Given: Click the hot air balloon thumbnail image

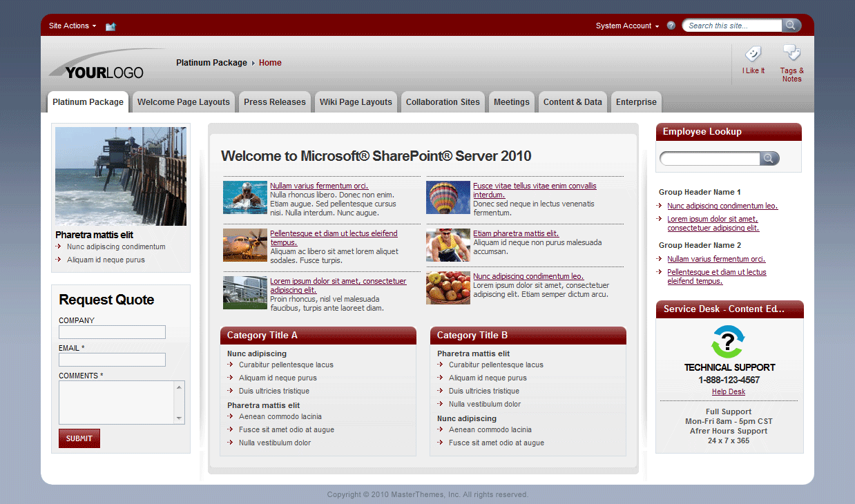Looking at the screenshot, I should point(448,197).
